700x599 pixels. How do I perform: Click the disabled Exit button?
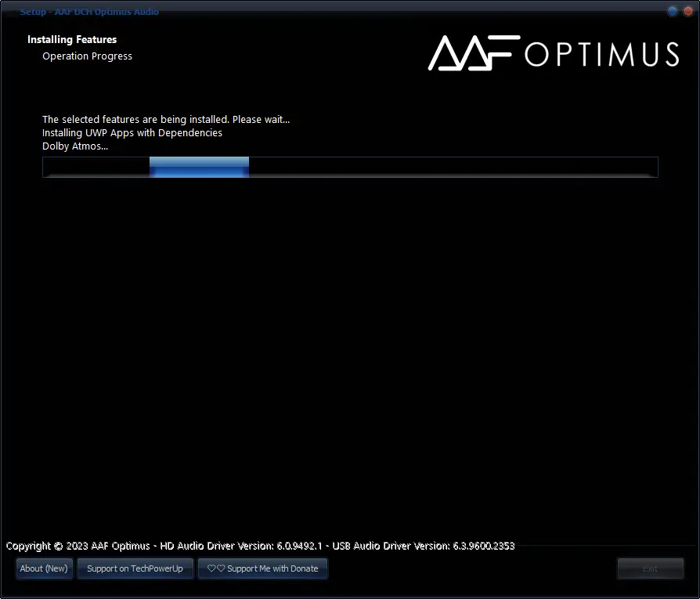[x=650, y=568]
